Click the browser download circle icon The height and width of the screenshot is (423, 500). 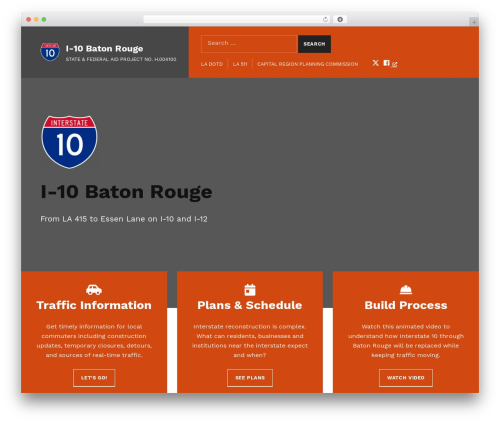tap(340, 20)
